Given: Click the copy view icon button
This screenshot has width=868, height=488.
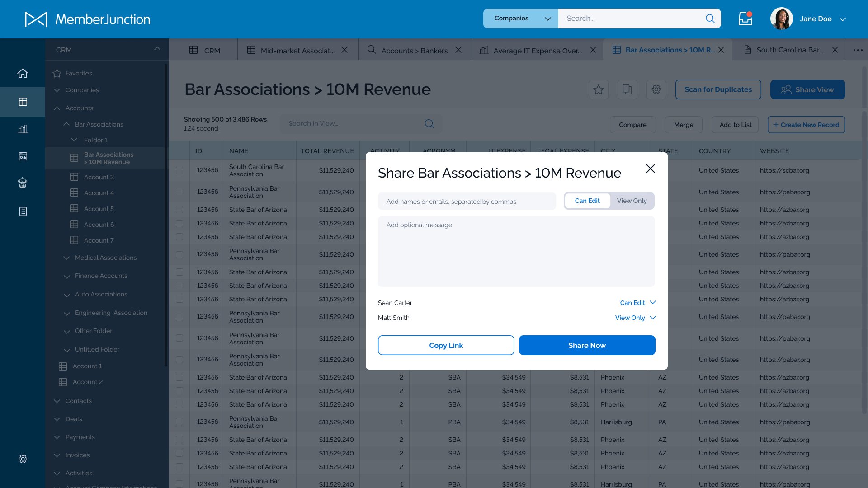Looking at the screenshot, I should point(627,89).
